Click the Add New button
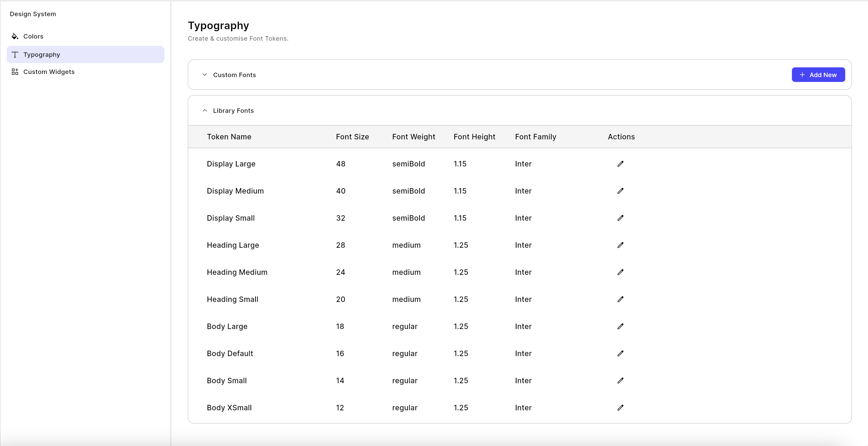Screen dimensions: 868x446 tap(818, 75)
